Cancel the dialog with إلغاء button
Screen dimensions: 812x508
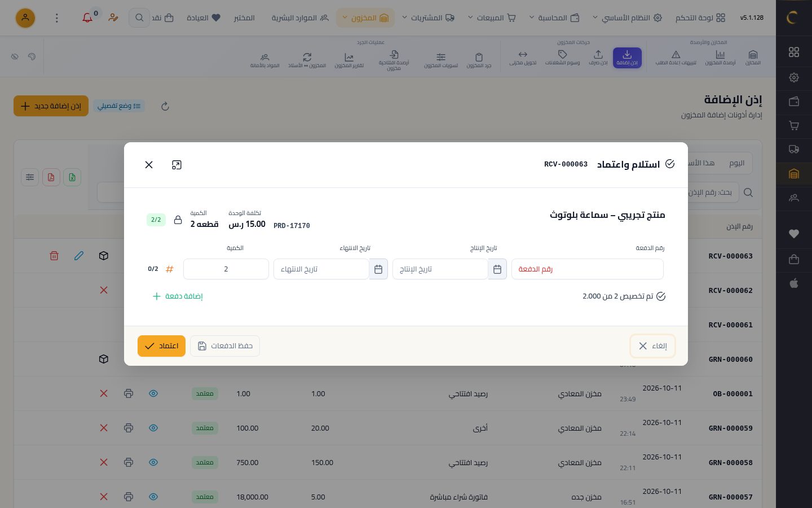tap(652, 346)
